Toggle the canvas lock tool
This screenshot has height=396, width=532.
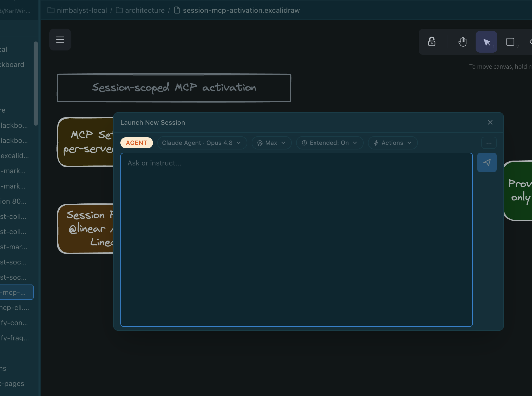[432, 42]
